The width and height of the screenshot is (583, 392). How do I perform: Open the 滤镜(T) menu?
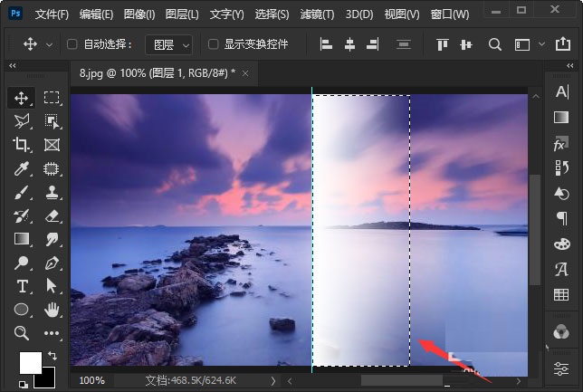point(316,14)
